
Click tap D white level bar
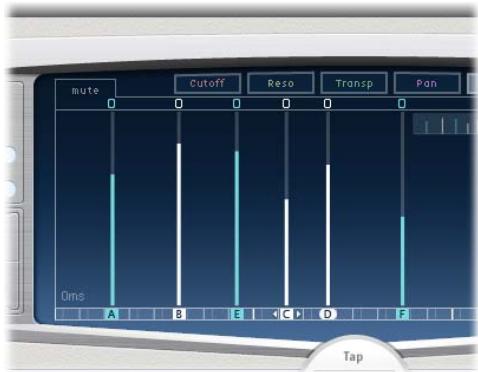point(328,235)
